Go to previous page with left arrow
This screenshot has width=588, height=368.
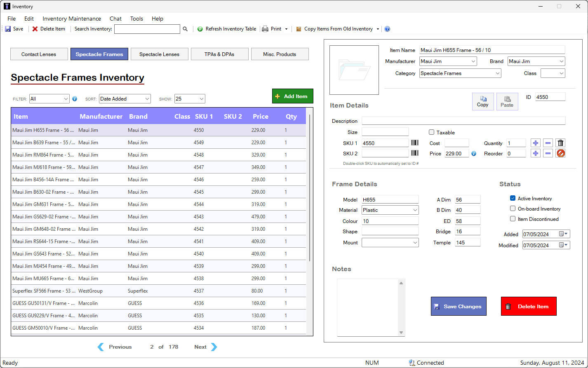pyautogui.click(x=101, y=347)
